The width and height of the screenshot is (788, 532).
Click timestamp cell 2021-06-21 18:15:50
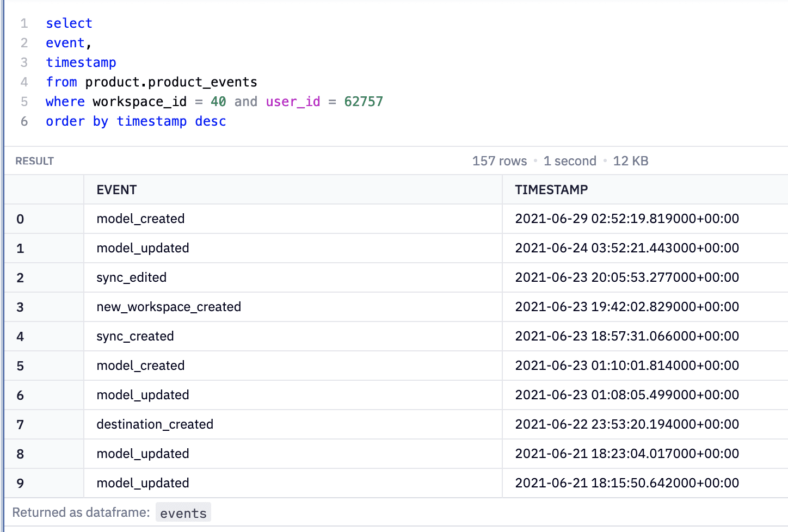(626, 483)
